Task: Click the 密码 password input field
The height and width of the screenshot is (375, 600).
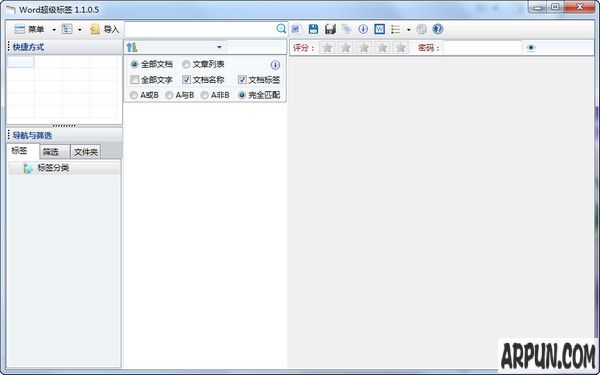Action: 483,48
